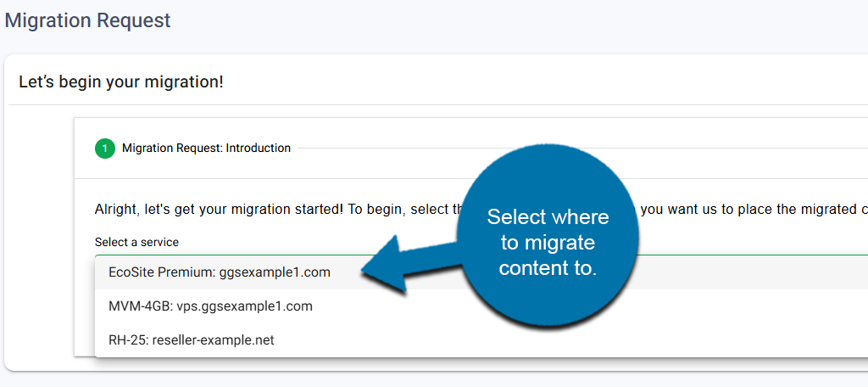
Task: Select the EcoSite Premium: ggsexample1.com option
Action: [219, 272]
